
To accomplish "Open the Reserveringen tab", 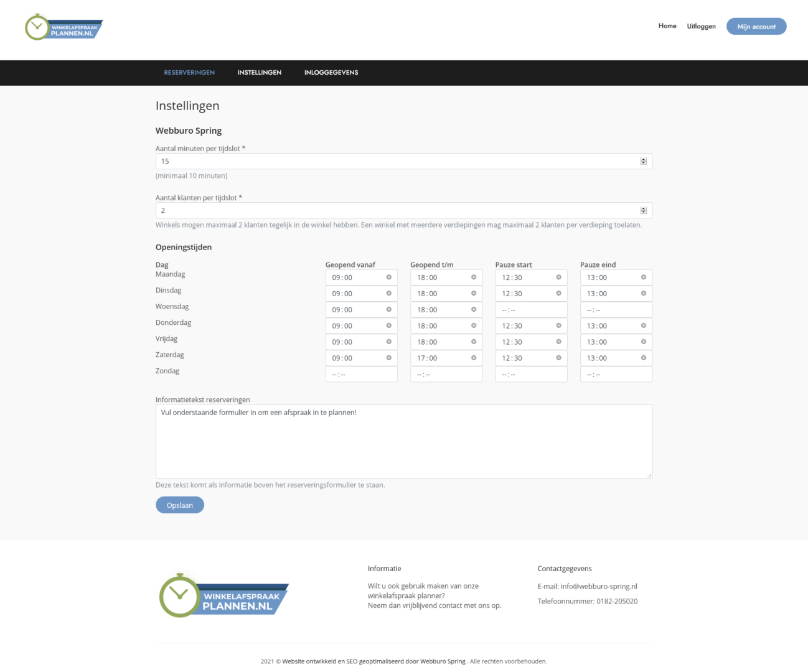I will (189, 73).
